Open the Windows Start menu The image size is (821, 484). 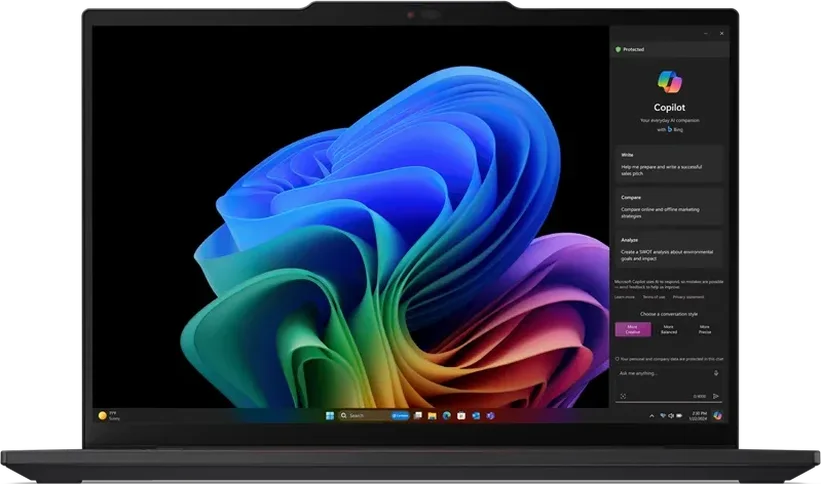(x=328, y=415)
